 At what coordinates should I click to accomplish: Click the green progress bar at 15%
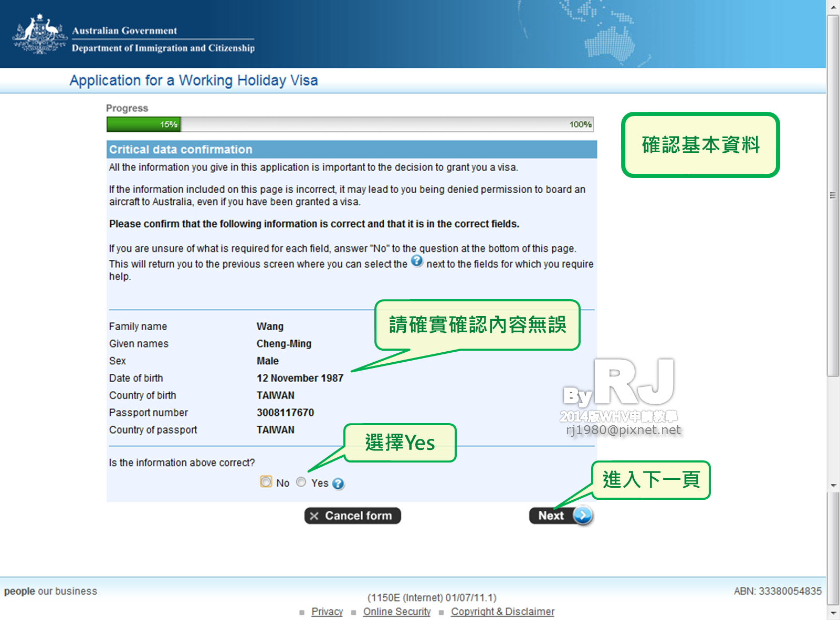(x=144, y=124)
